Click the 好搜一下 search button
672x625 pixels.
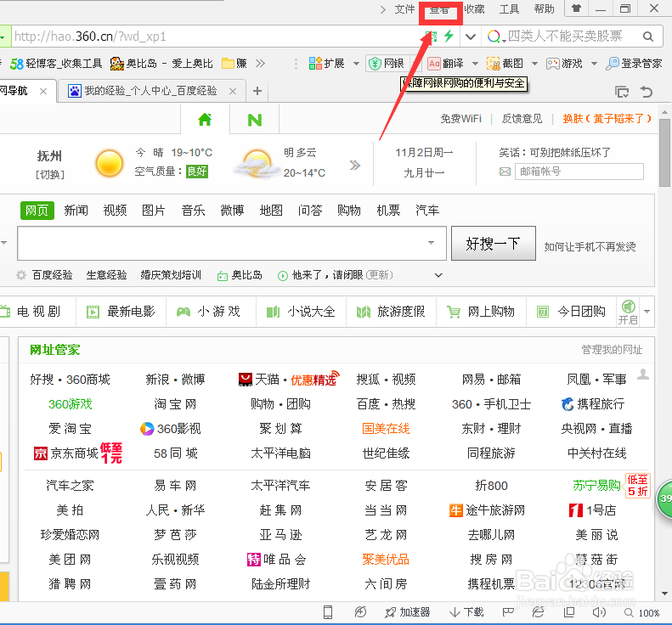pos(494,244)
